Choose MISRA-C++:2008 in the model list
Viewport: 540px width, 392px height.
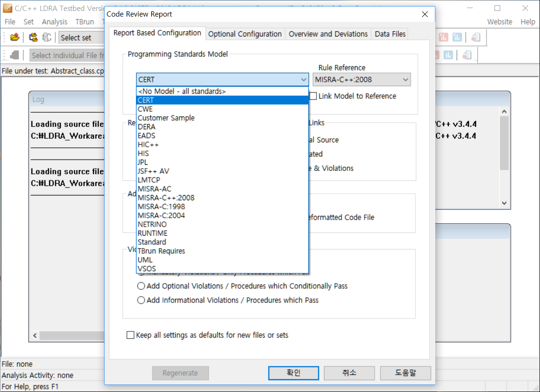[222, 198]
